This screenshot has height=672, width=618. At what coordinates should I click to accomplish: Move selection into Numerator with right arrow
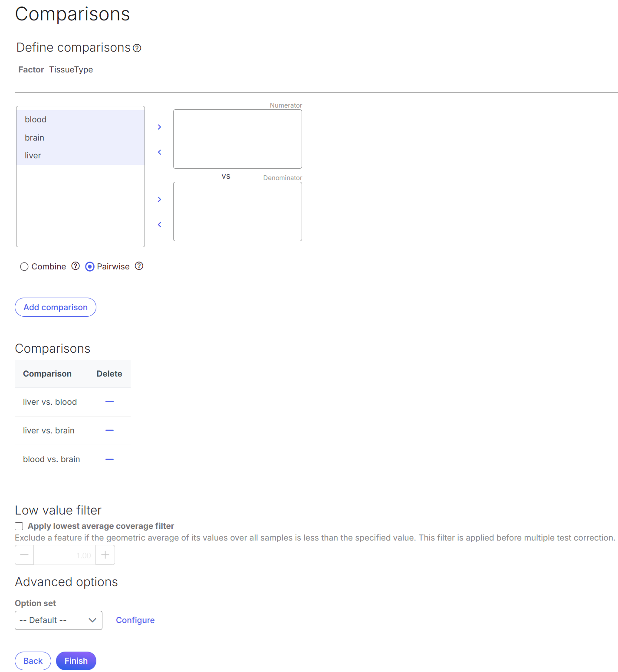(159, 127)
